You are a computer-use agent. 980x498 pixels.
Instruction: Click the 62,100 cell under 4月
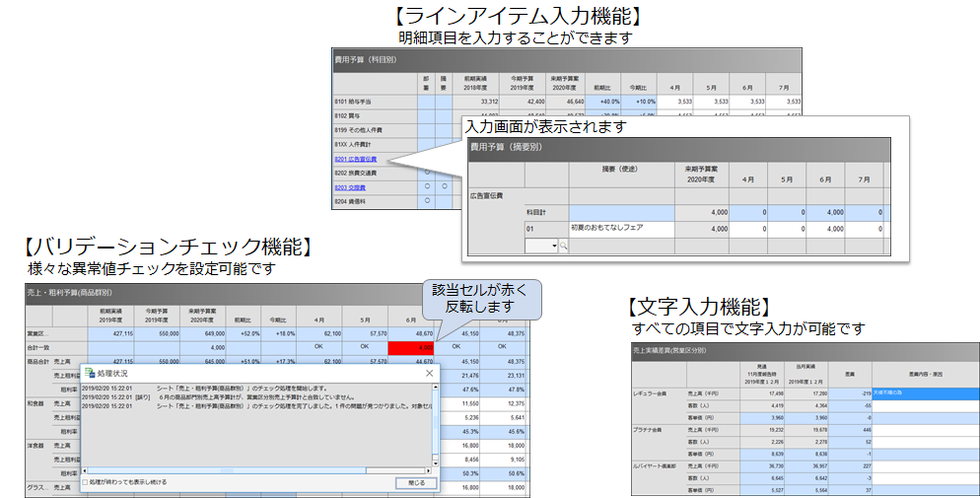pos(318,333)
